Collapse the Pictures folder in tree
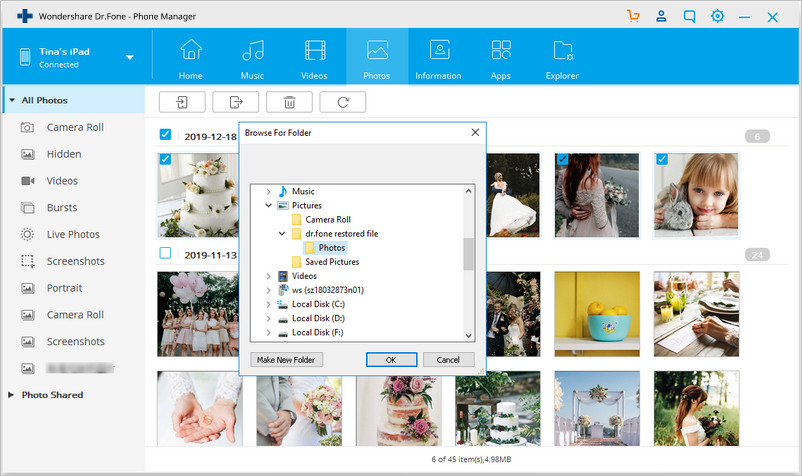Viewport: 802px width, 476px height. pos(269,205)
